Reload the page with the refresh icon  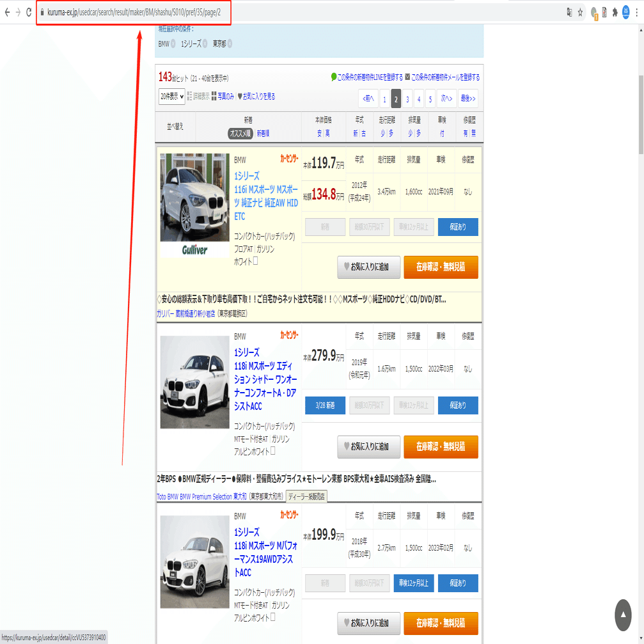pos(29,12)
